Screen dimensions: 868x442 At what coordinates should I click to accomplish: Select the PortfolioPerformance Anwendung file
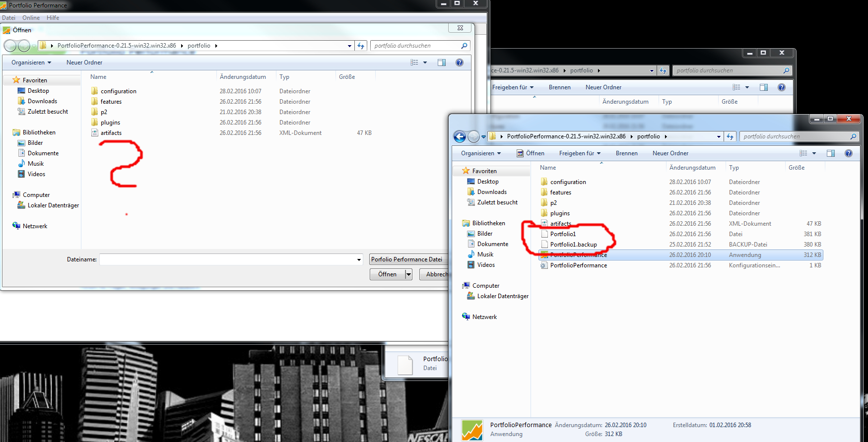coord(579,255)
